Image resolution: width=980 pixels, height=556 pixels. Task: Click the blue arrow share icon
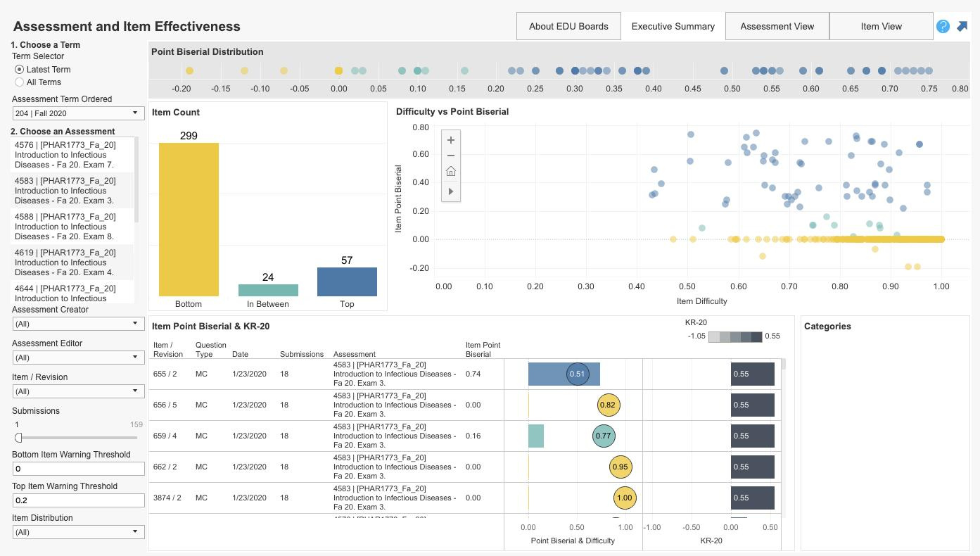[962, 26]
